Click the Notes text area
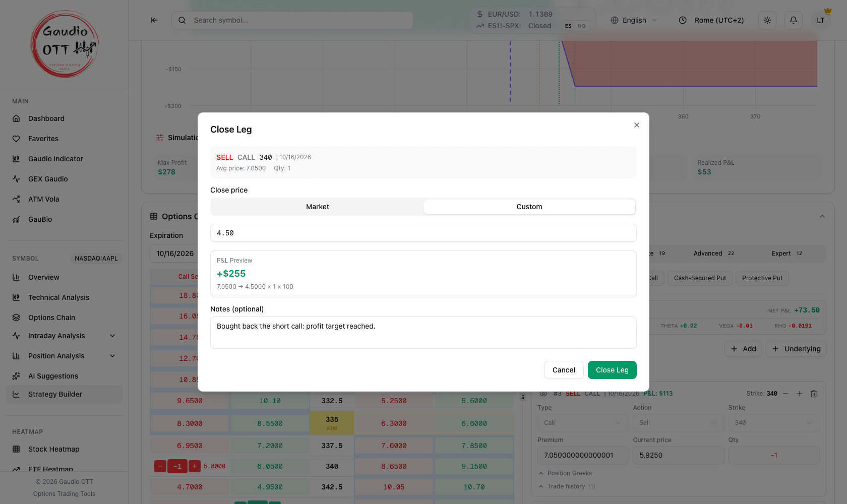Screen dimensions: 847x504 [x=423, y=333]
